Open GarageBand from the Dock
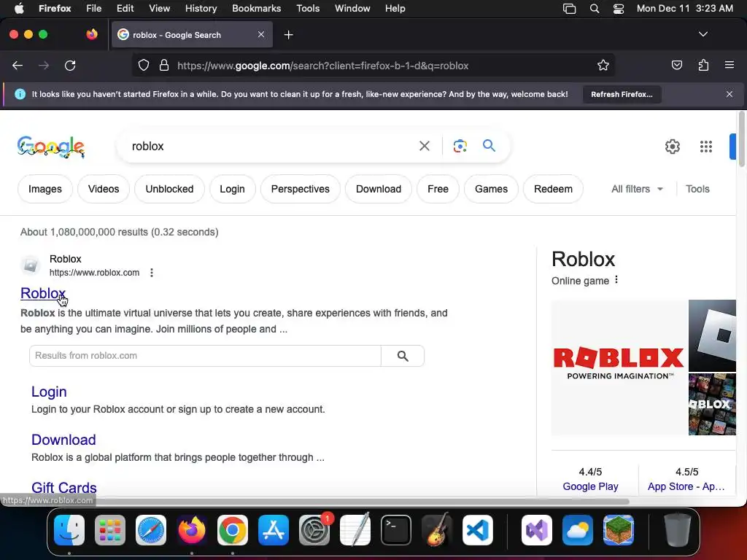The image size is (747, 560). click(437, 530)
